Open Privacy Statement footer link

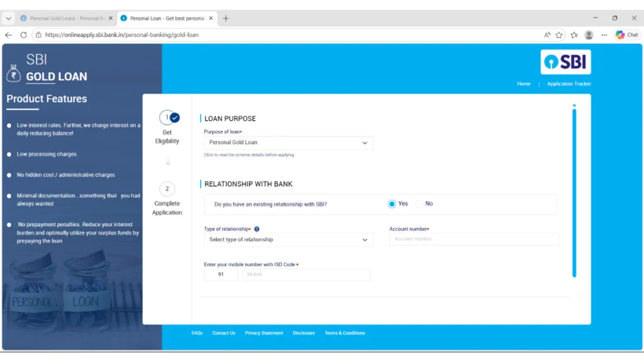coord(264,333)
